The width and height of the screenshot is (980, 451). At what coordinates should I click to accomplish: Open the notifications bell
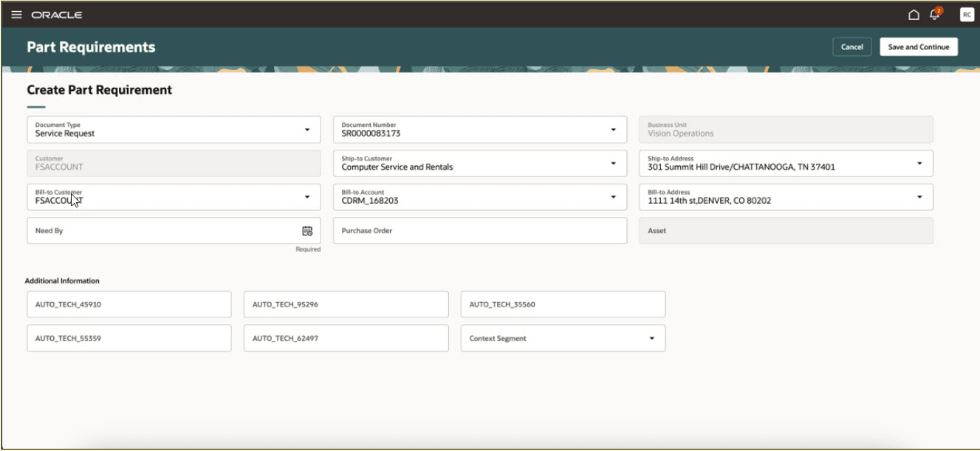[933, 13]
